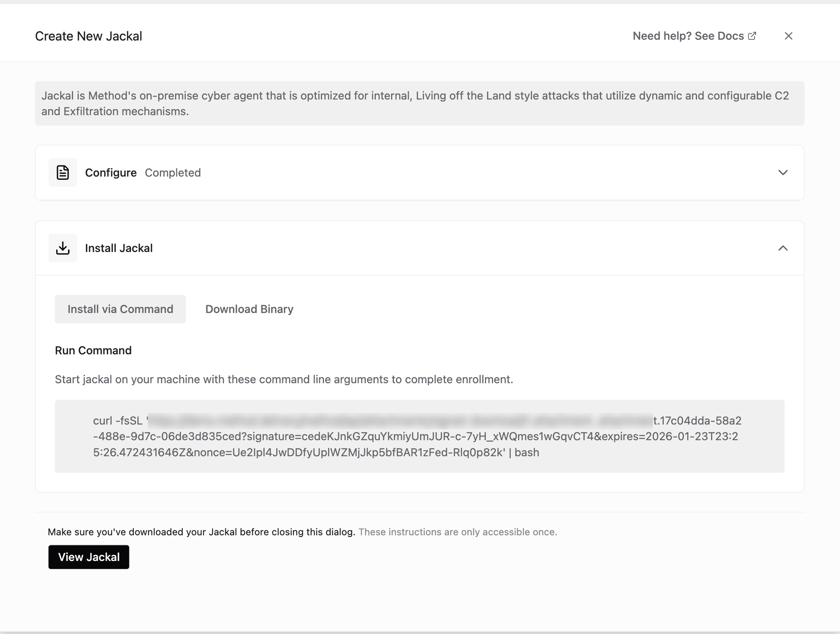Switch to the Download Binary tab
Screen dimensions: 840x634
[x=249, y=309]
